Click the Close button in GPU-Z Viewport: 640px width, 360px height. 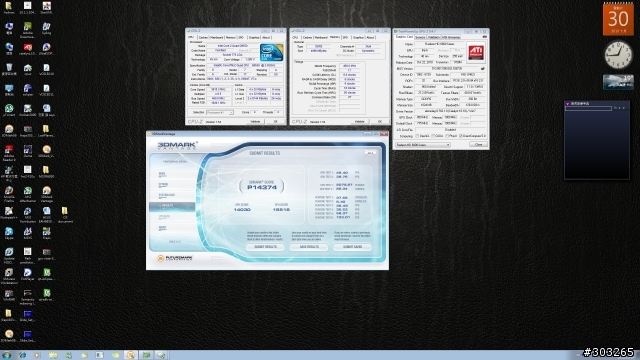[478, 144]
